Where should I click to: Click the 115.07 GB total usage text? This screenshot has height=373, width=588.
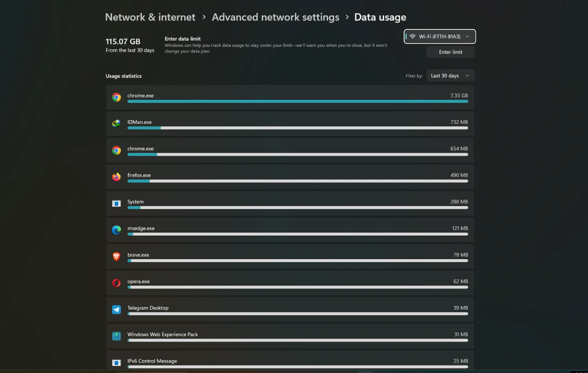[x=123, y=41]
